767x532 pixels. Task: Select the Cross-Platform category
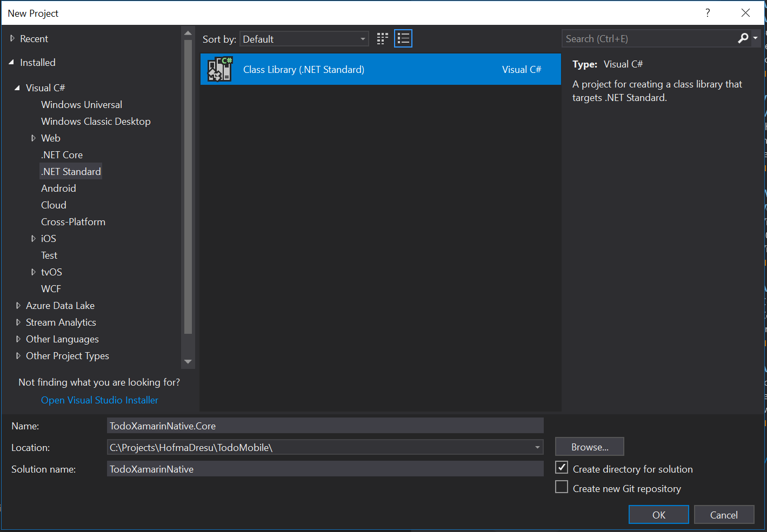click(x=73, y=222)
